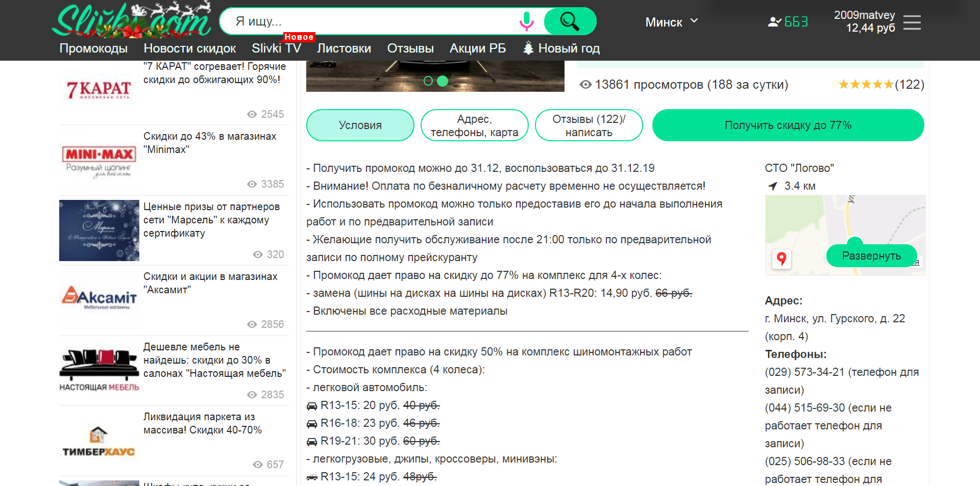Screen dimensions: 980x486
Task: Click the distance arrow icon near 3.4 км
Action: pyautogui.click(x=773, y=186)
